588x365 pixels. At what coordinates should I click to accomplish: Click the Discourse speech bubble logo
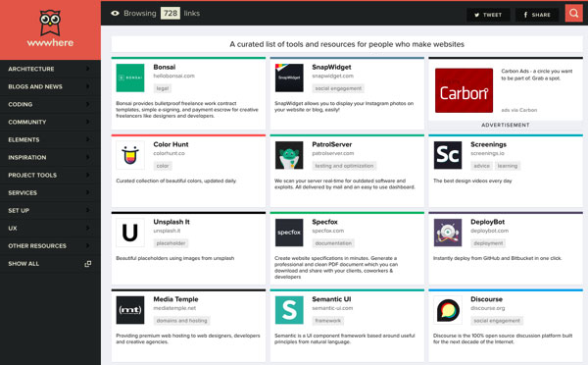click(448, 310)
